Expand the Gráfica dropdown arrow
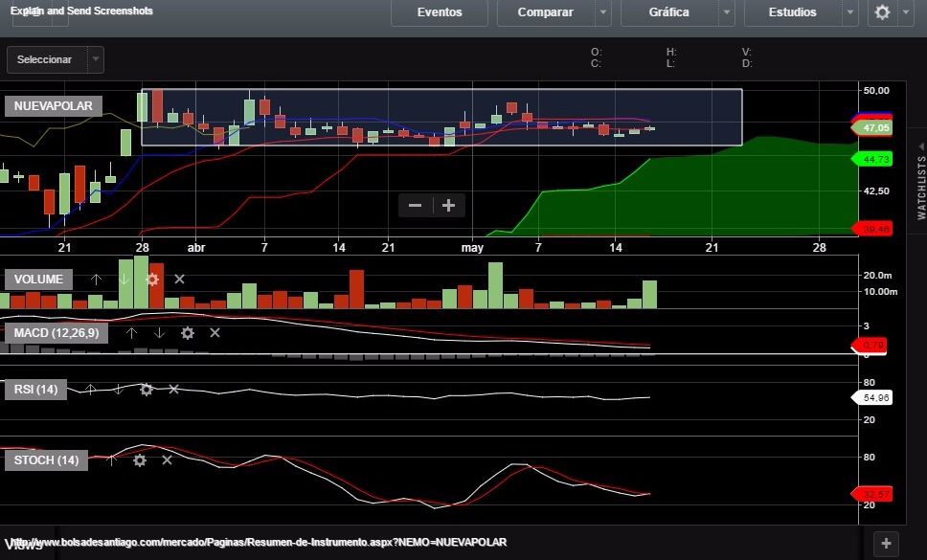The image size is (927, 560). click(726, 12)
